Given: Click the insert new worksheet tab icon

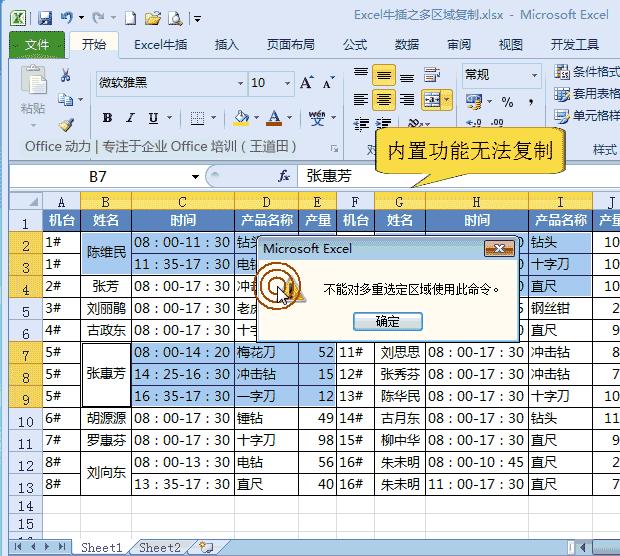Looking at the screenshot, I should click(x=206, y=548).
